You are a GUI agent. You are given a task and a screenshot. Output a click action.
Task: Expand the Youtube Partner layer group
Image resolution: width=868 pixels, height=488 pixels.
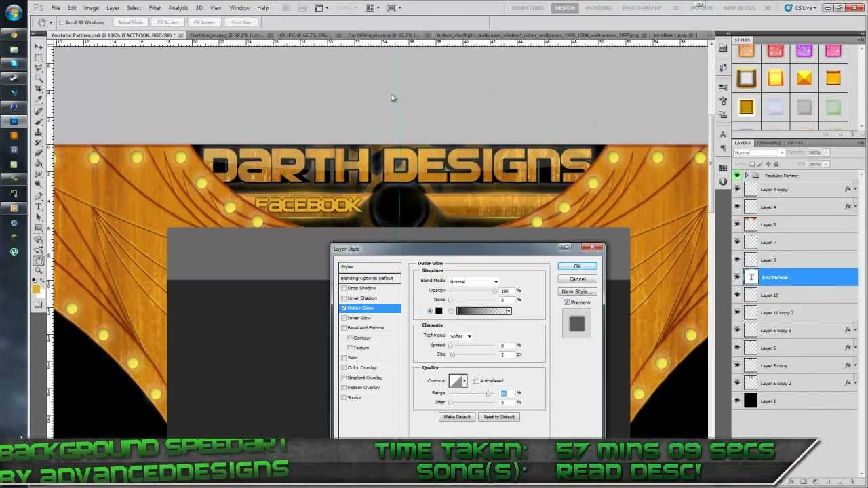coord(747,176)
